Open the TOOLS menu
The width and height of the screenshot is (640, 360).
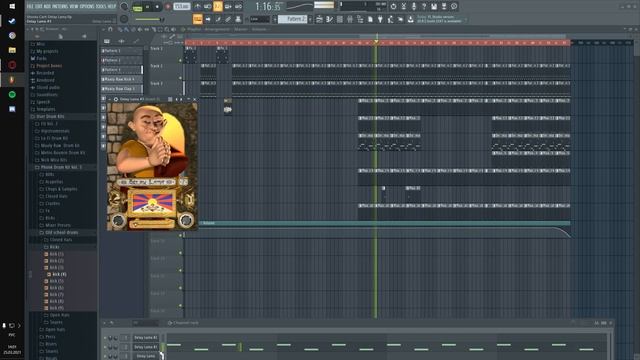coord(101,7)
